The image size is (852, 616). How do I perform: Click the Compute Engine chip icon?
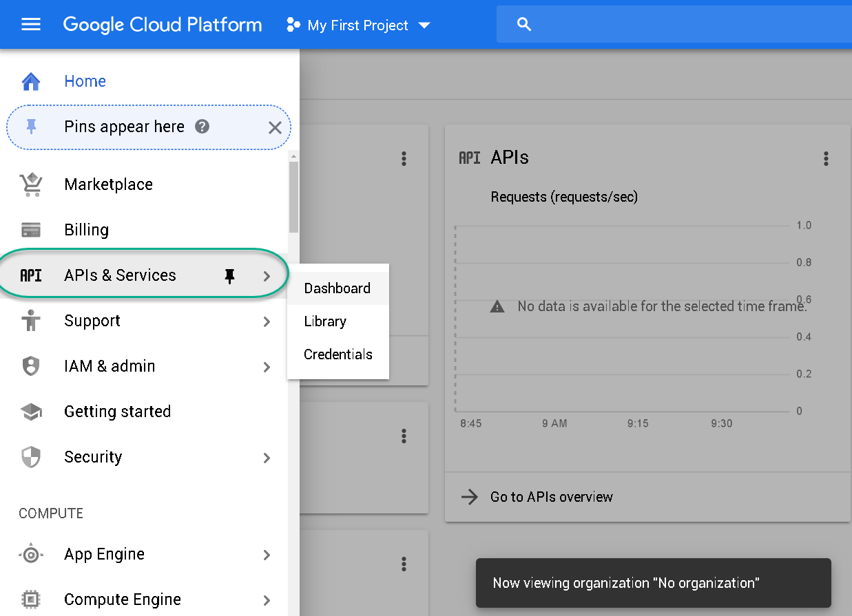click(31, 599)
